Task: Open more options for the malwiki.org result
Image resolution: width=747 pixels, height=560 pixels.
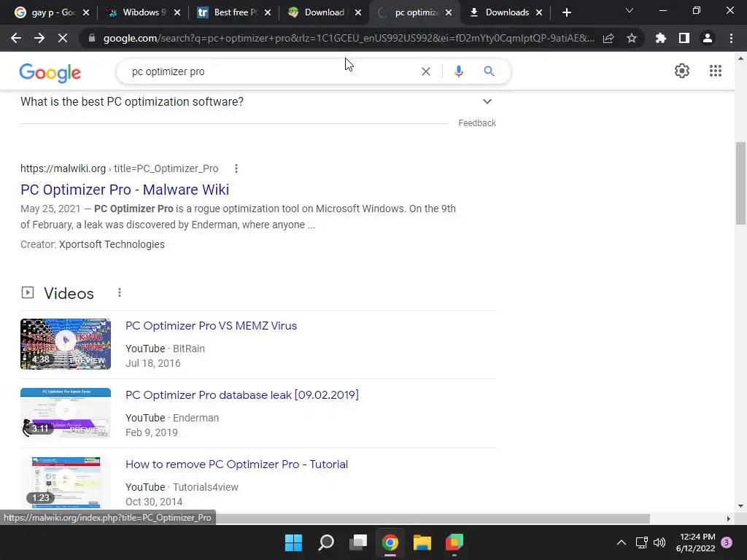Action: [236, 168]
